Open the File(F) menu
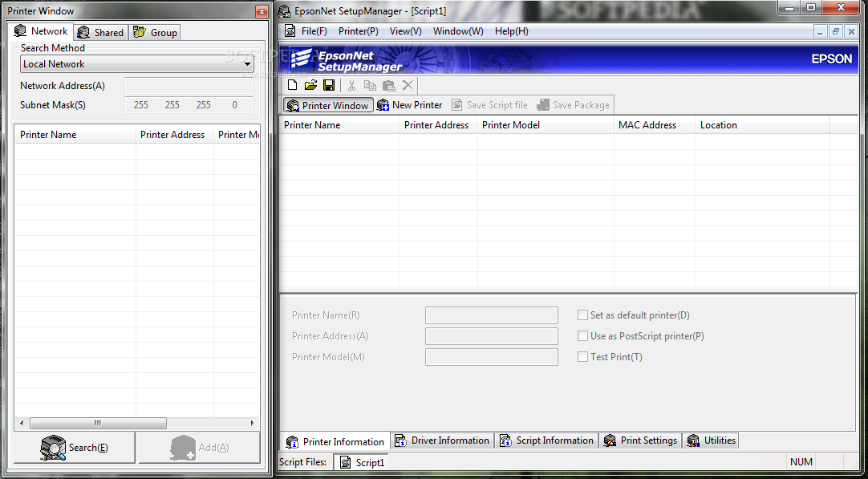 [x=314, y=31]
